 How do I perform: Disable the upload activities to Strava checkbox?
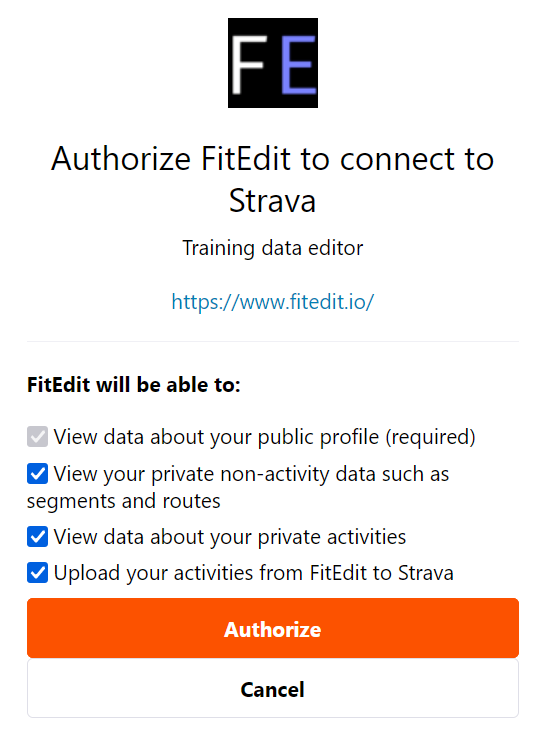[x=37, y=573]
